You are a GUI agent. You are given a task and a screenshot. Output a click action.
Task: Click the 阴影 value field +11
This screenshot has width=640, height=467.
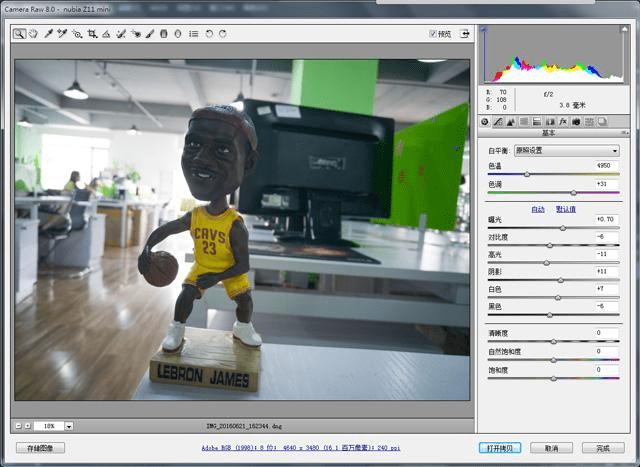pyautogui.click(x=606, y=271)
